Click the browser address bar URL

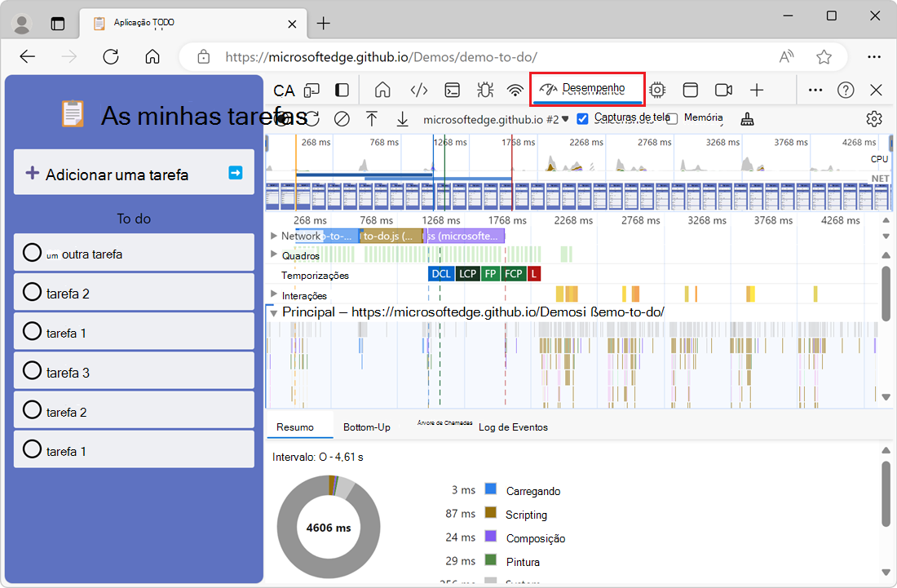click(x=381, y=57)
